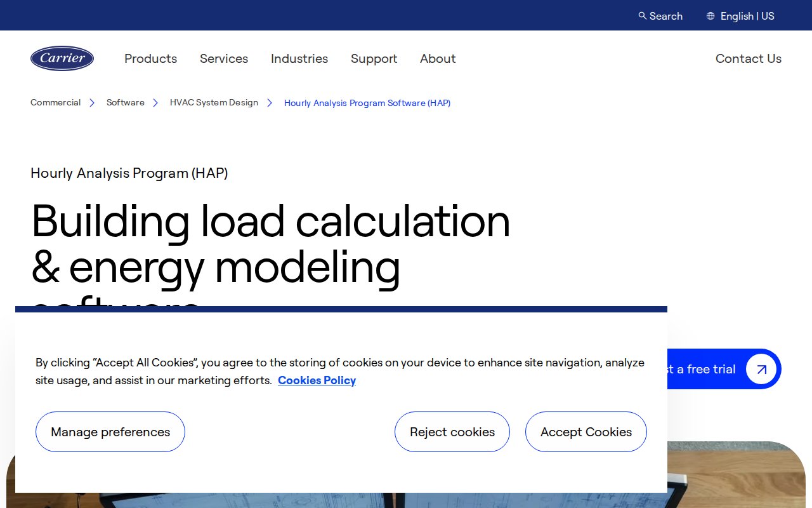The image size is (812, 508).
Task: Click the chevron after HVAC System Design
Action: (270, 103)
